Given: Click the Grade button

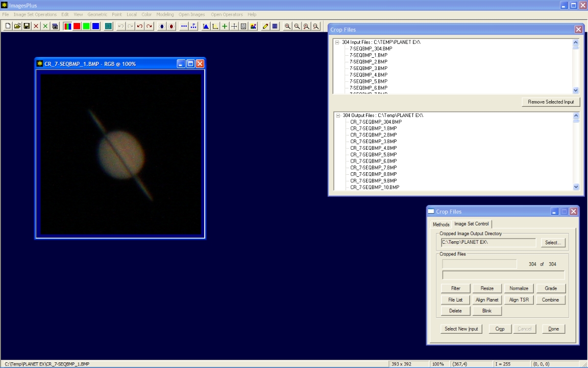Looking at the screenshot, I should coord(551,288).
